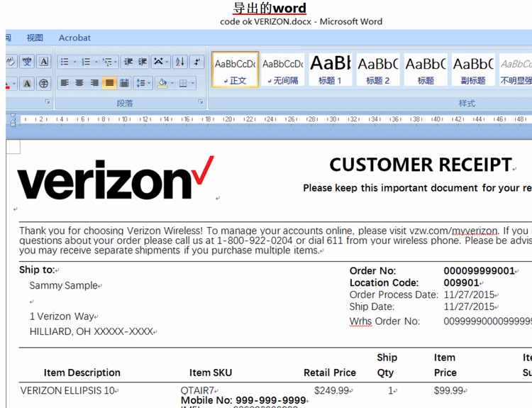532x408 pixels.
Task: Expand the font color dropdown arrow
Action: pos(14,83)
